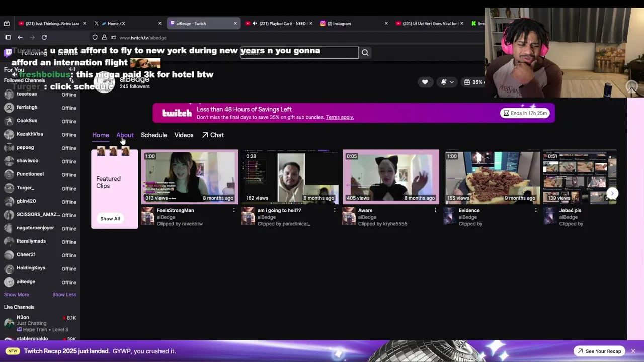Open the 35% gift sub button
644x362 pixels.
[x=473, y=82]
